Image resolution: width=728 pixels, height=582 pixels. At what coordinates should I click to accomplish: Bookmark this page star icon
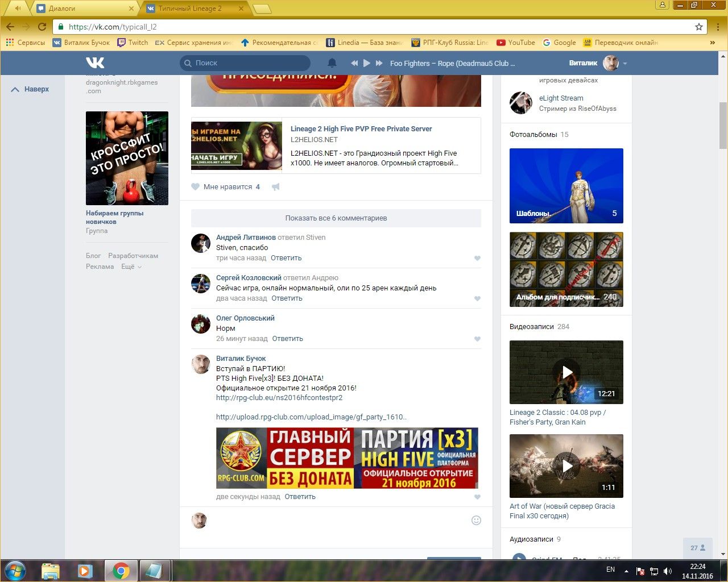tap(699, 27)
